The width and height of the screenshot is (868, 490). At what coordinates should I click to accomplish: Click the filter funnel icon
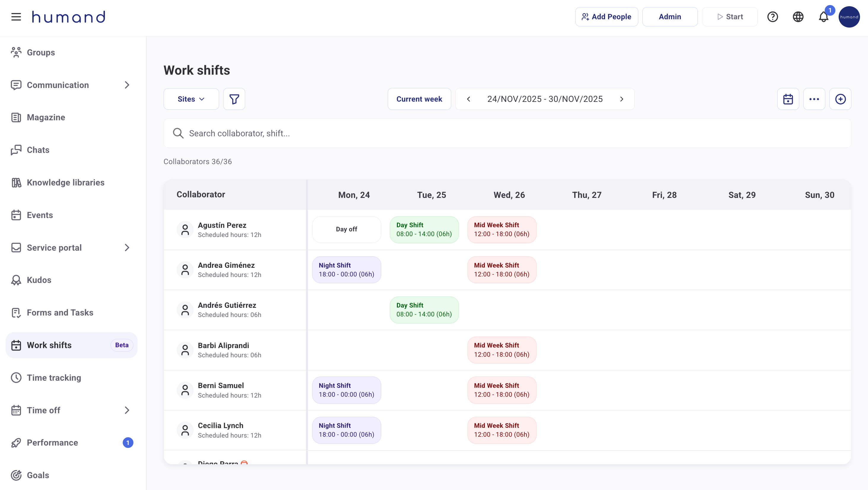[234, 99]
